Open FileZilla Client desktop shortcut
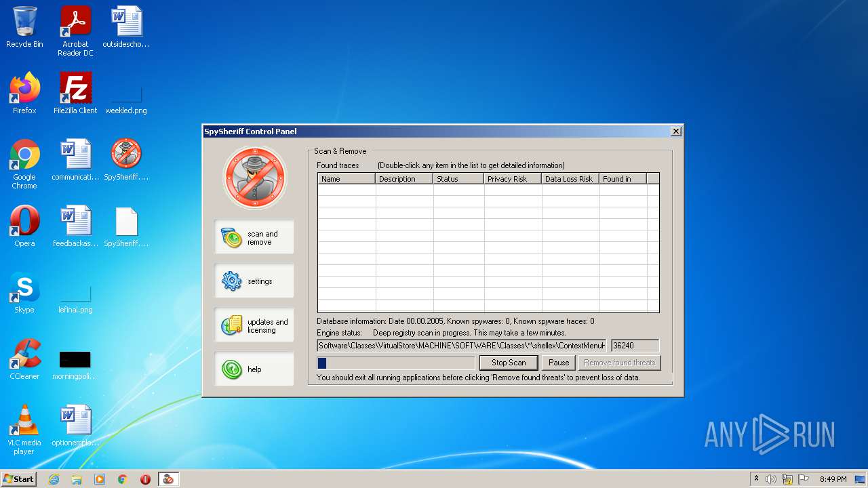This screenshot has height=488, width=868. pyautogui.click(x=75, y=94)
